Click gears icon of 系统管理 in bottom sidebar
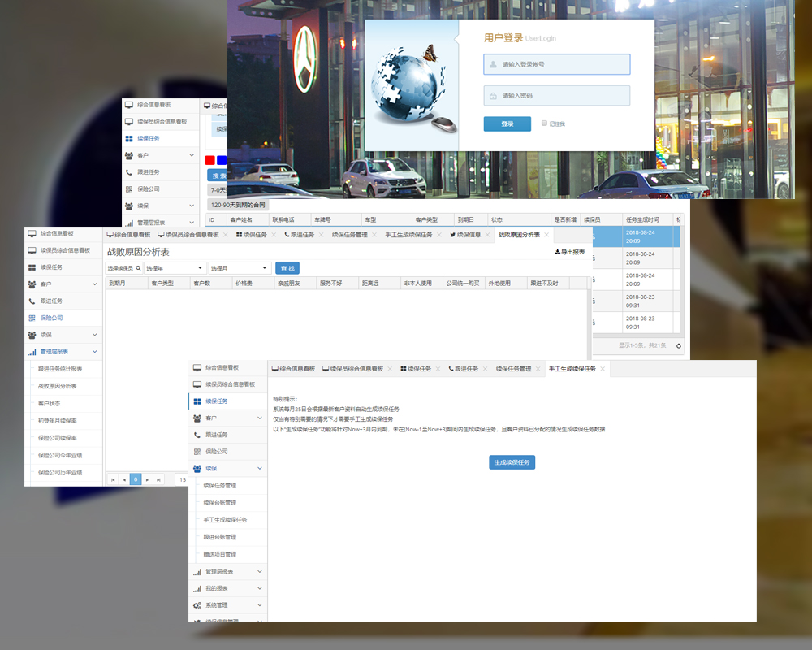 [197, 605]
